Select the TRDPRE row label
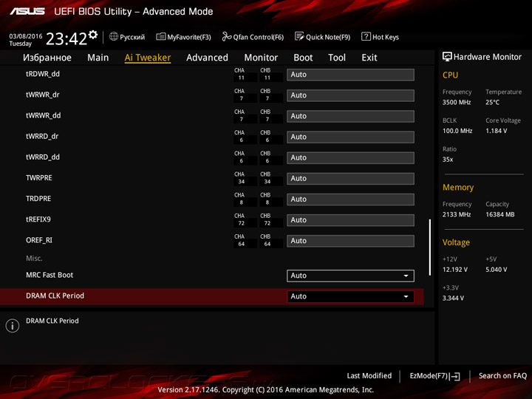The height and width of the screenshot is (399, 532). [x=38, y=199]
